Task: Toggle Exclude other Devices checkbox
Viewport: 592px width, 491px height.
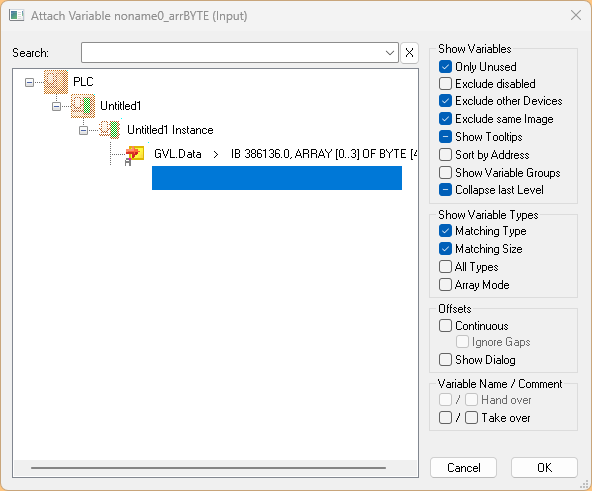Action: [446, 101]
